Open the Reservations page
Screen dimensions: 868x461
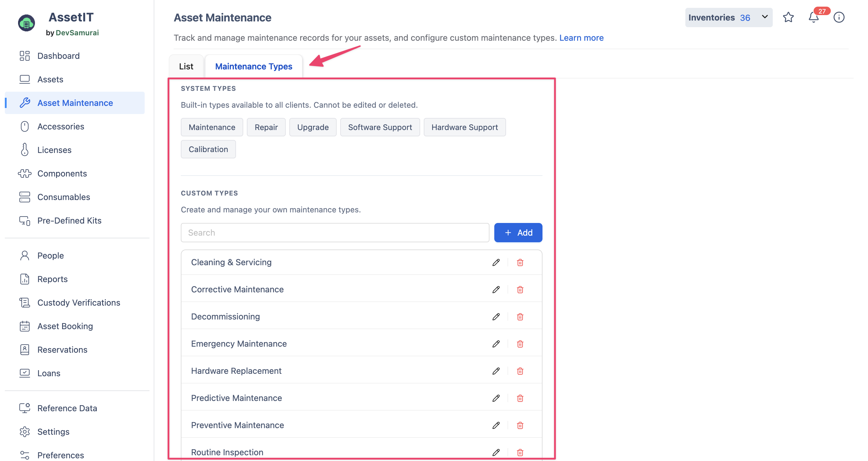[74, 350]
